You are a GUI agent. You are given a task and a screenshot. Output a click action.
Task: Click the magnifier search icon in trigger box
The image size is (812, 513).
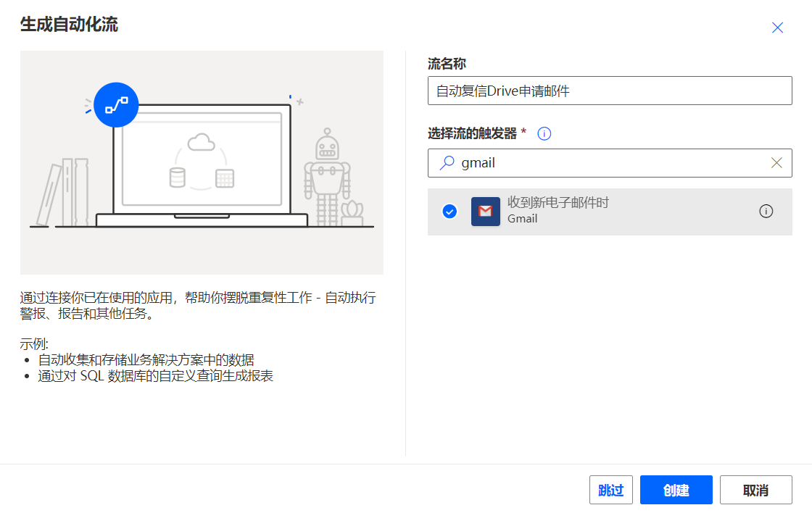point(447,163)
